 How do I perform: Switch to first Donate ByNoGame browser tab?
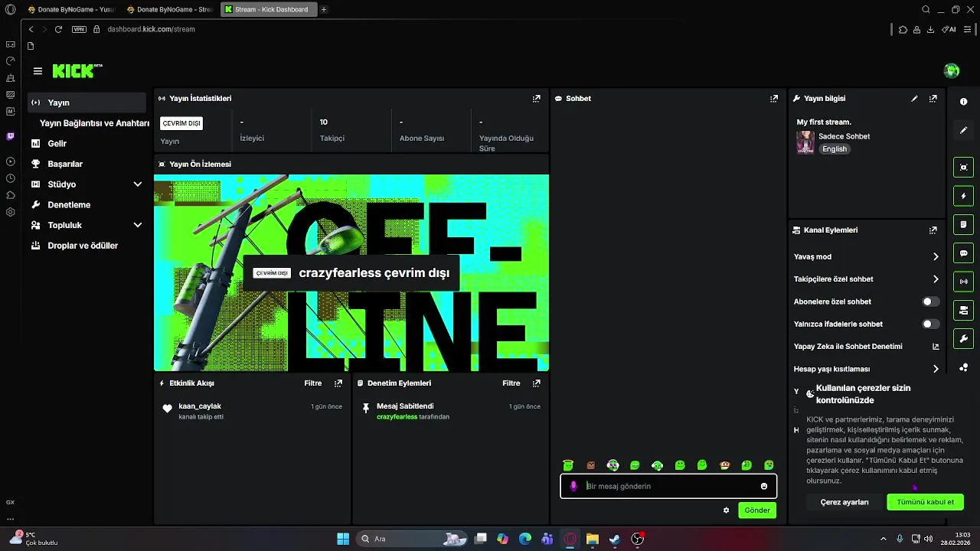click(70, 9)
